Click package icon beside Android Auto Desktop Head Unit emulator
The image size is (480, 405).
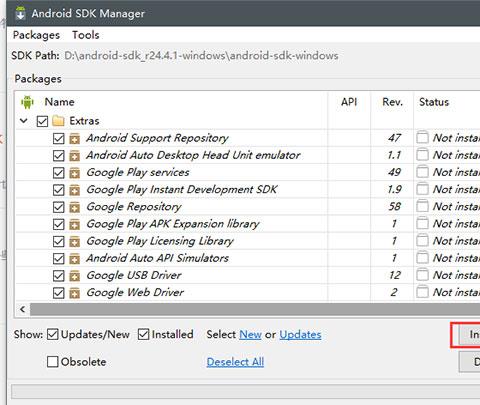(x=75, y=156)
